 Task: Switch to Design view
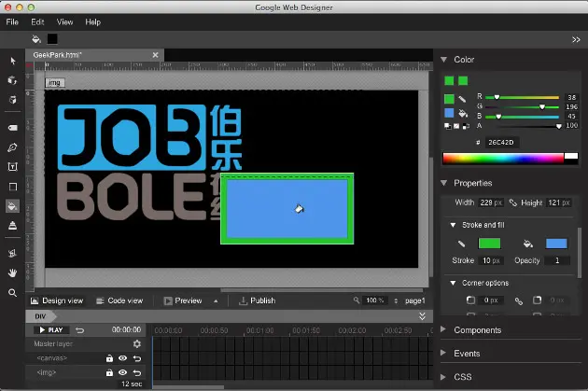57,300
